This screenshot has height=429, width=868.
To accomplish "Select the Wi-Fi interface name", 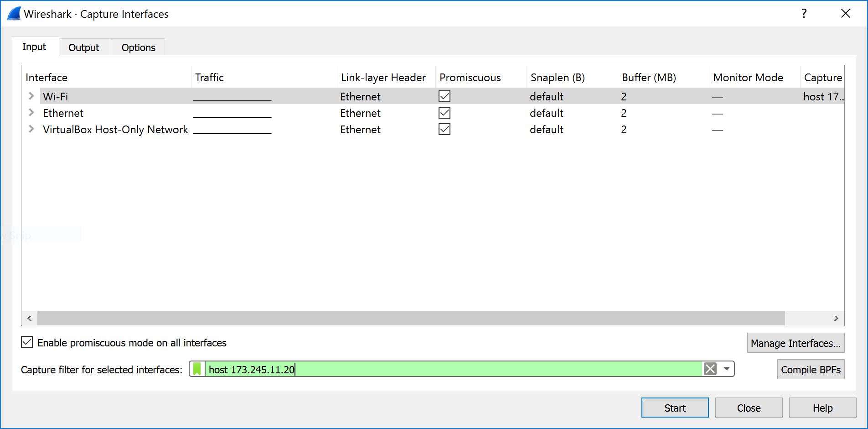I will pos(55,96).
